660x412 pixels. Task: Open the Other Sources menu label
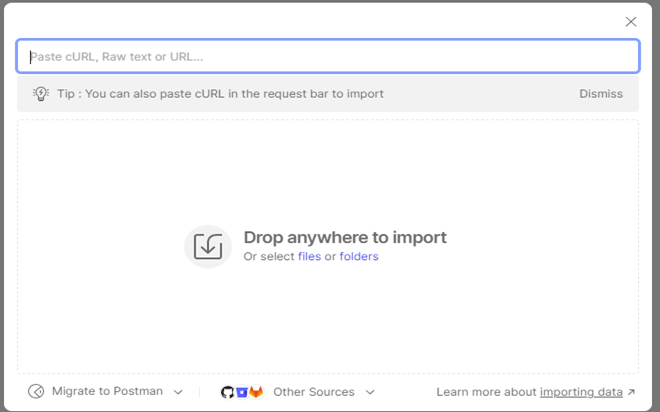click(313, 392)
